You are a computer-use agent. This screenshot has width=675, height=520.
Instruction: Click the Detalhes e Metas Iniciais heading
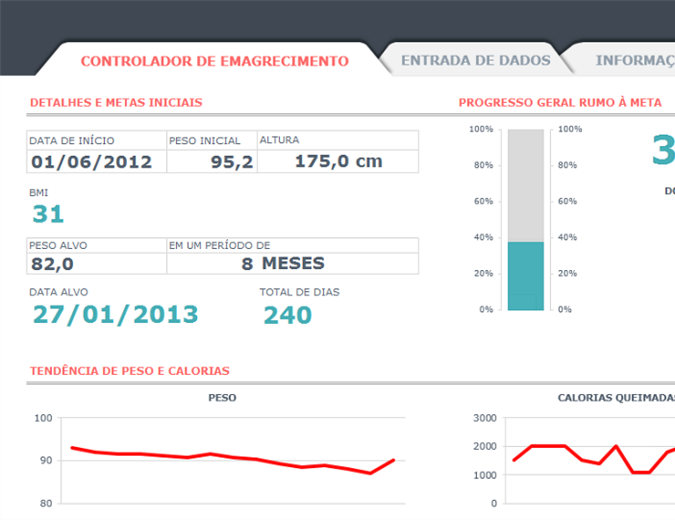[x=116, y=102]
